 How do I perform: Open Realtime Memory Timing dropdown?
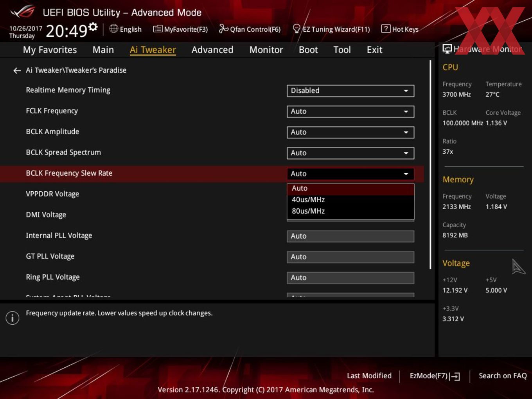(x=350, y=91)
